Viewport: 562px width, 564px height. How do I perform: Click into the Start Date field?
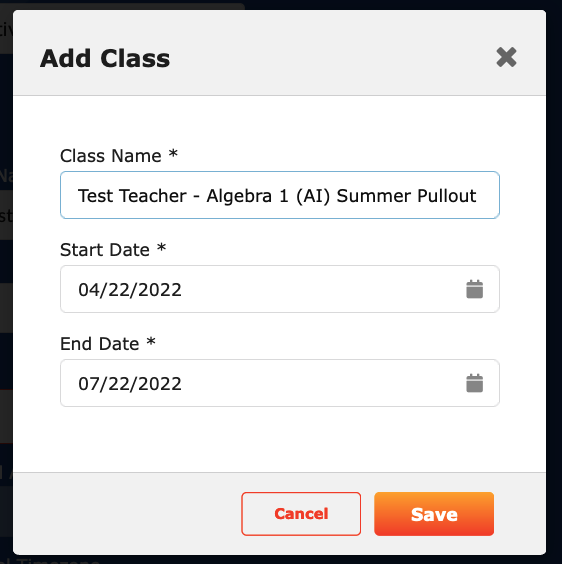coord(280,289)
